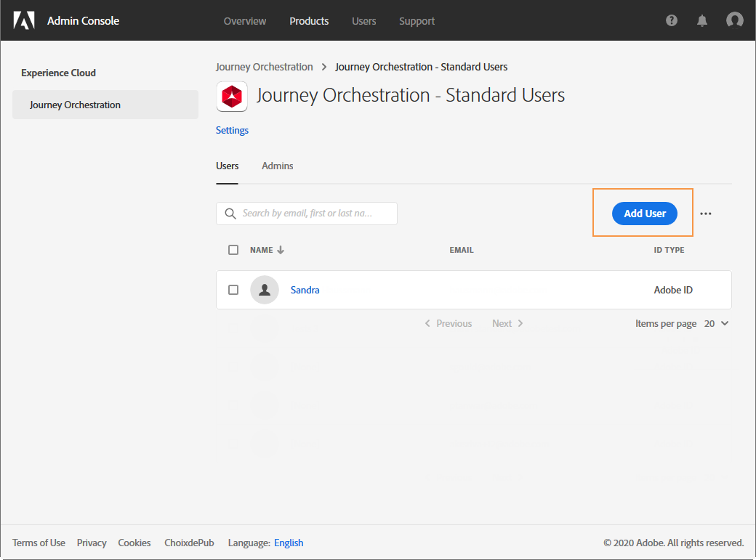
Task: Open the user profile avatar icon
Action: point(735,20)
